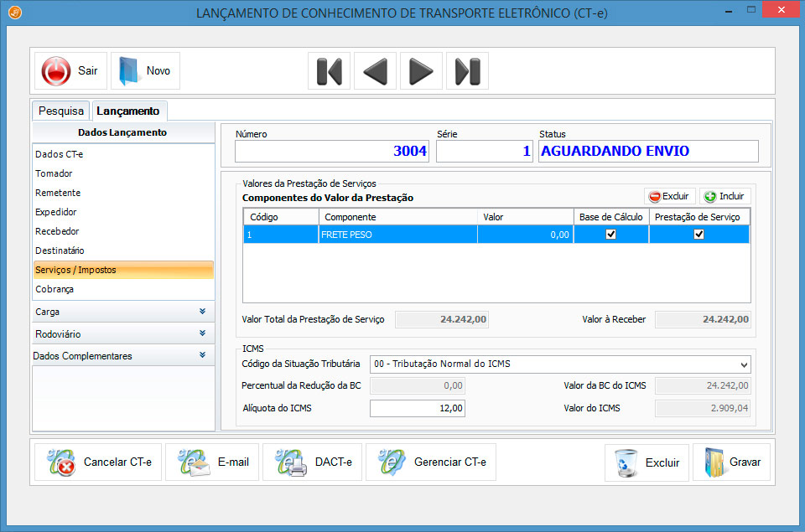Click the Valor column header

[525, 217]
